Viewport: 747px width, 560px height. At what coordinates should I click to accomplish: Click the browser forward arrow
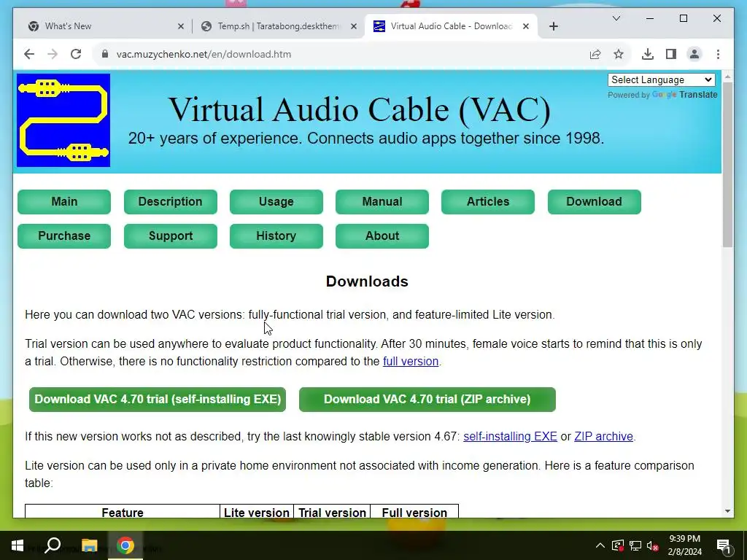[53, 54]
